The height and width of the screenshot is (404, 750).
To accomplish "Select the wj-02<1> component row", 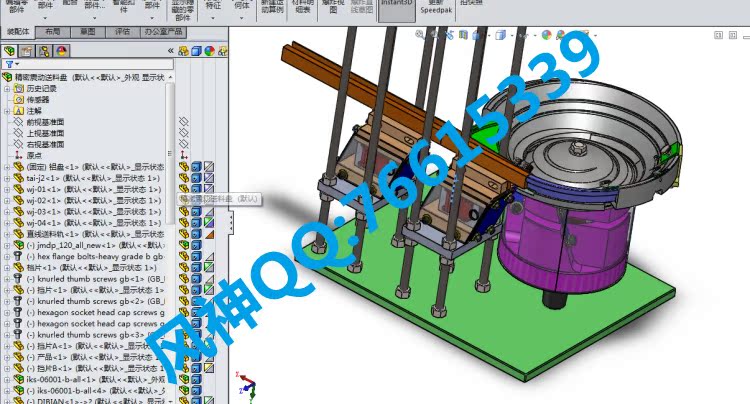I will (x=93, y=200).
